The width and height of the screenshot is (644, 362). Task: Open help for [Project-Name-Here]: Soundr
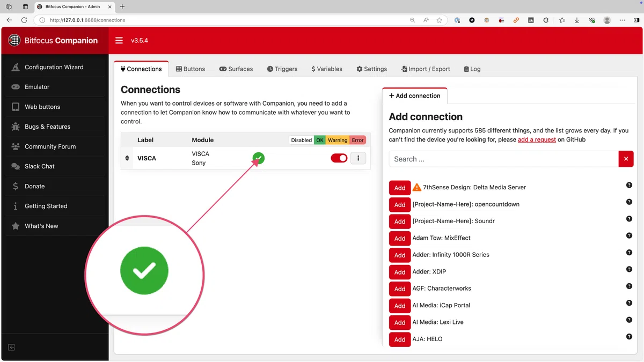click(629, 219)
